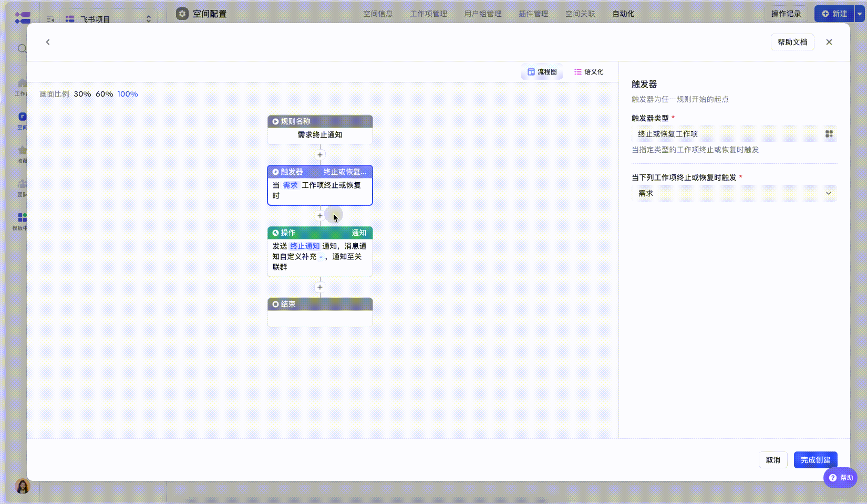Select the 规则名称 node header
This screenshot has width=867, height=504.
[x=320, y=121]
